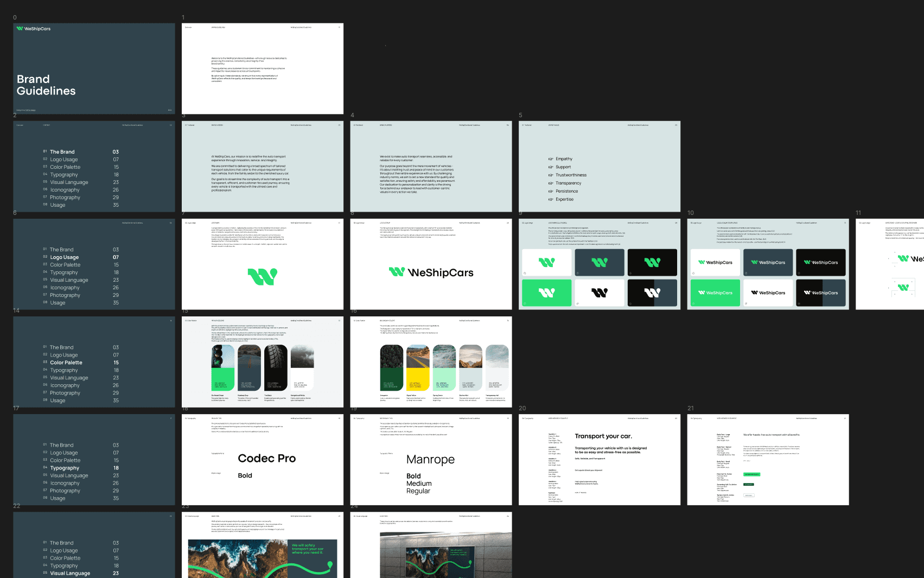Click the bullet icon beside Support
924x578 pixels.
(x=551, y=167)
